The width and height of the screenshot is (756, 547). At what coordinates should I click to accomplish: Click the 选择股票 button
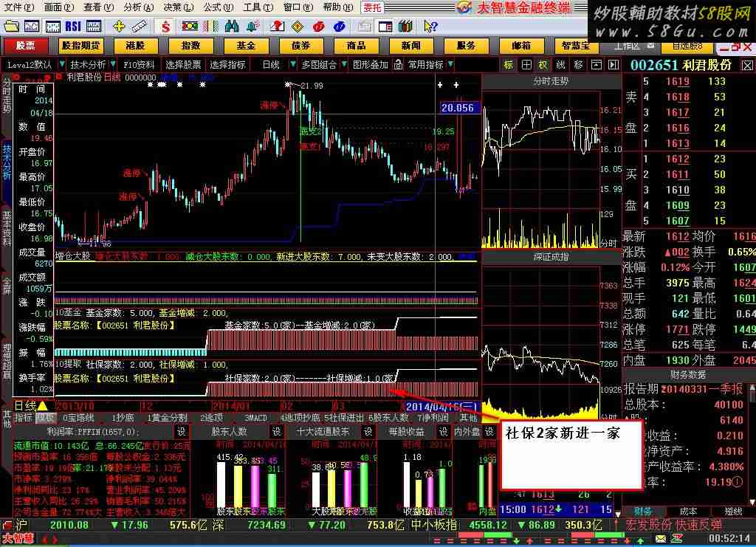pyautogui.click(x=183, y=64)
